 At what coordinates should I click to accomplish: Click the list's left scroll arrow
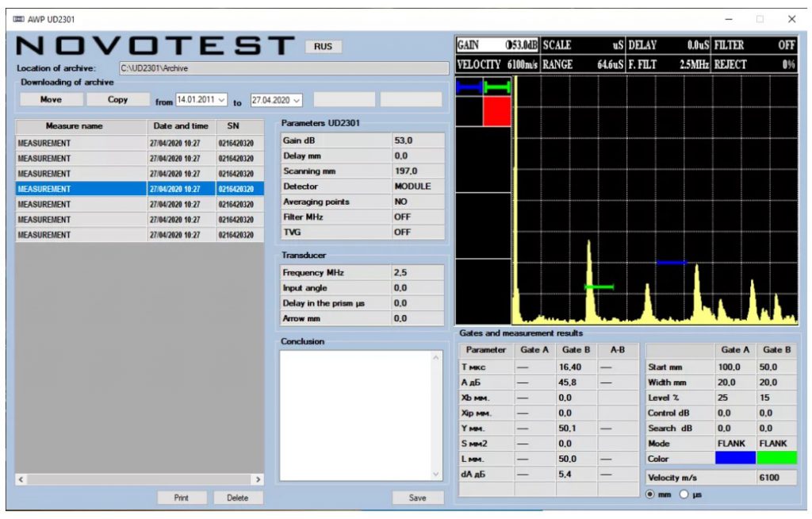[21, 479]
